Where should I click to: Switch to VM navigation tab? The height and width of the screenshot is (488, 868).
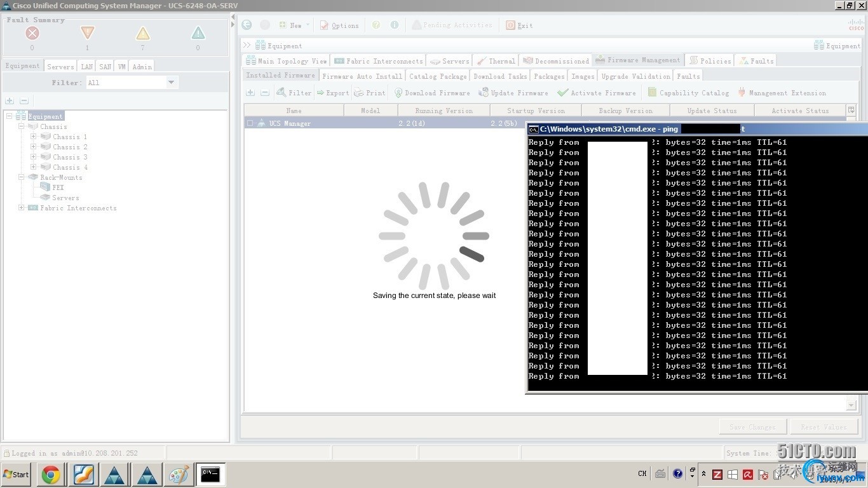click(x=121, y=66)
